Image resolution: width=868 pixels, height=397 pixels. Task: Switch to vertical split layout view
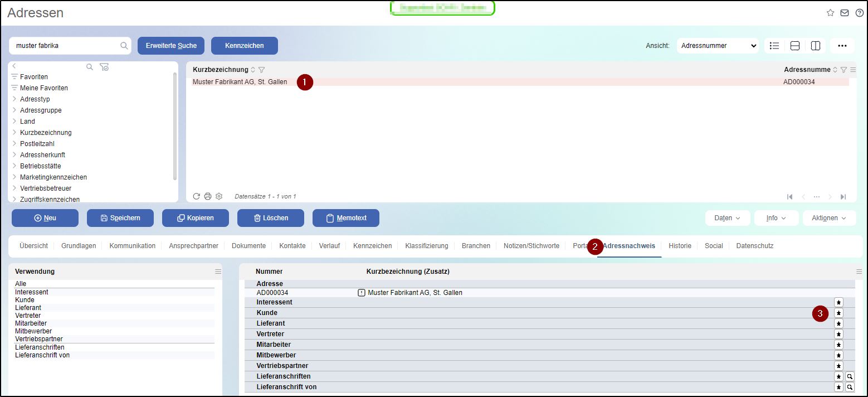(x=816, y=46)
